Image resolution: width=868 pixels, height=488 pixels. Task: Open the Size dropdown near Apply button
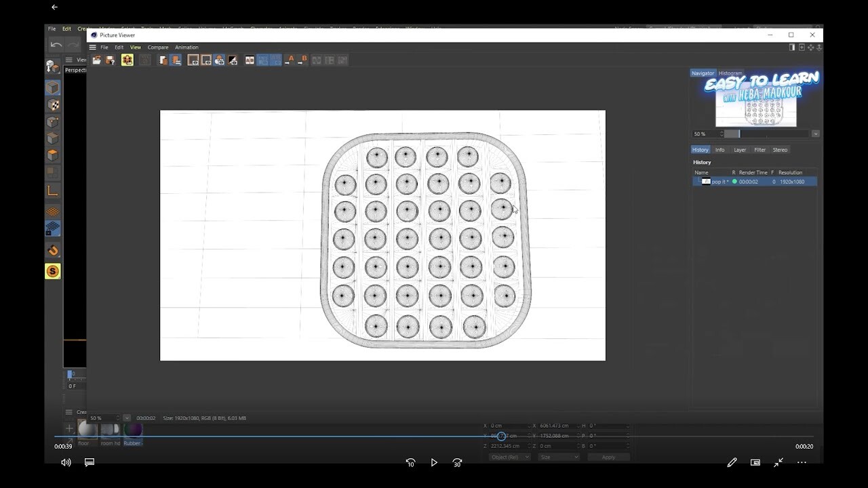click(558, 457)
